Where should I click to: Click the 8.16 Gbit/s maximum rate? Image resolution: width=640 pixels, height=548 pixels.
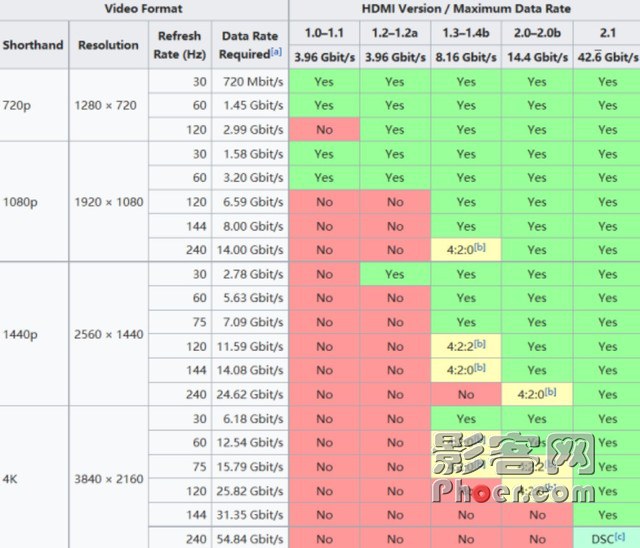(466, 57)
